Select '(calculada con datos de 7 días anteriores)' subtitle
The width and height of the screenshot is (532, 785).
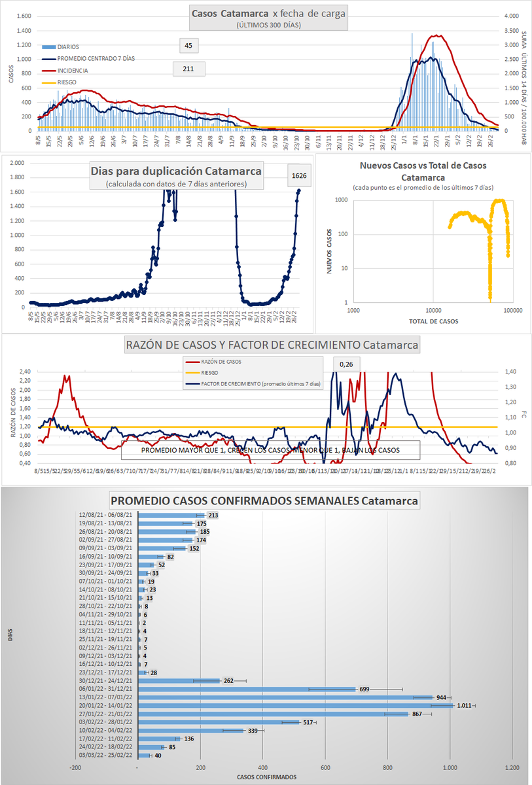pyautogui.click(x=176, y=184)
